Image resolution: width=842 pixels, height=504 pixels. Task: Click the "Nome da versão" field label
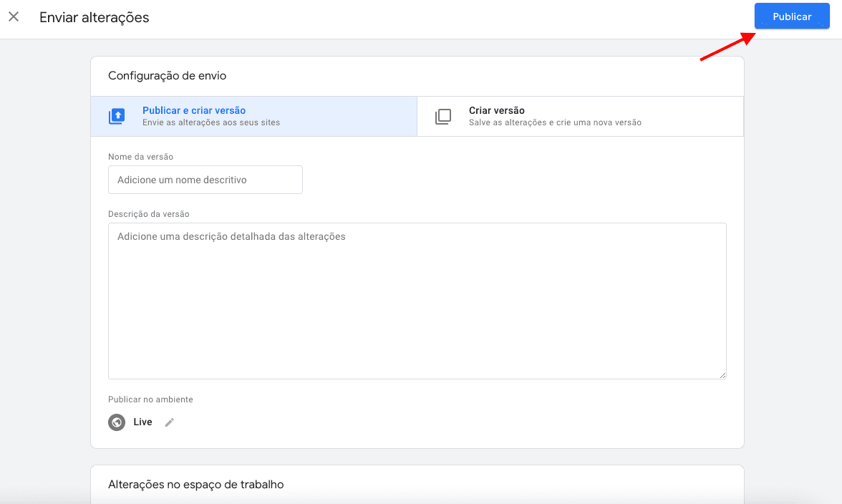(140, 156)
